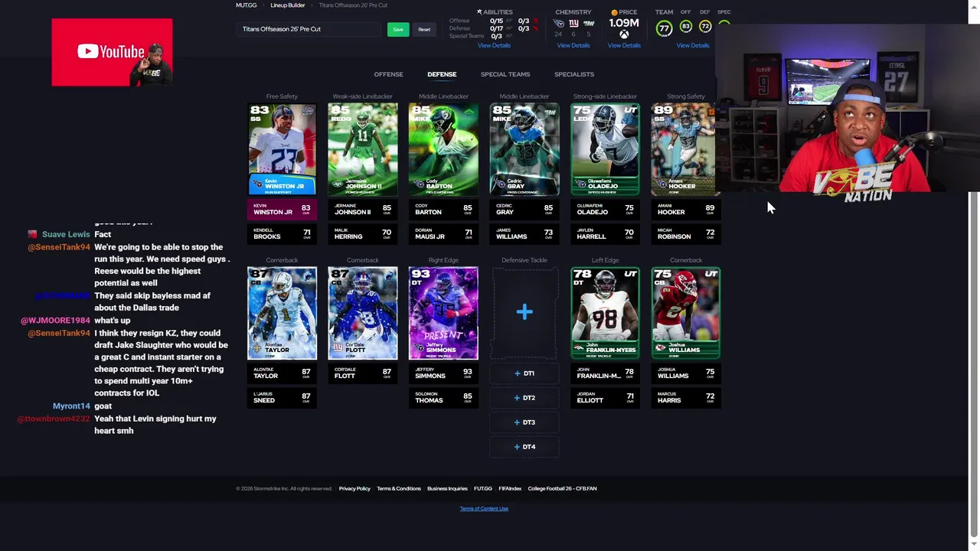This screenshot has width=980, height=551.
Task: Open College Football 26 - CFB.FAN link
Action: pyautogui.click(x=562, y=488)
